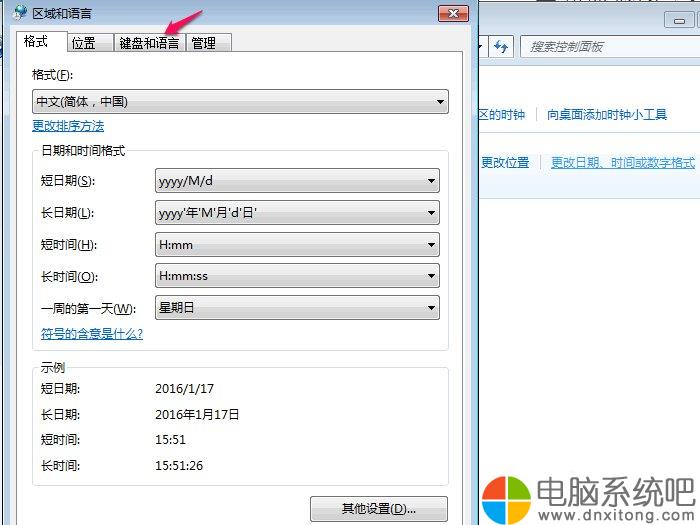Screen dimensions: 700x525
Task: Click the 搜索控制面板 search box
Action: tap(610, 46)
